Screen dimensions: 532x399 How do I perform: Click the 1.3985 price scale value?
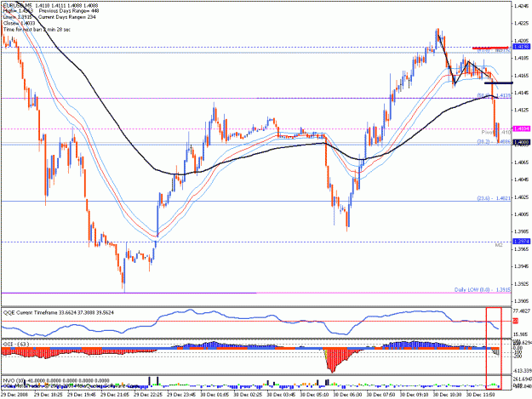[x=521, y=231]
